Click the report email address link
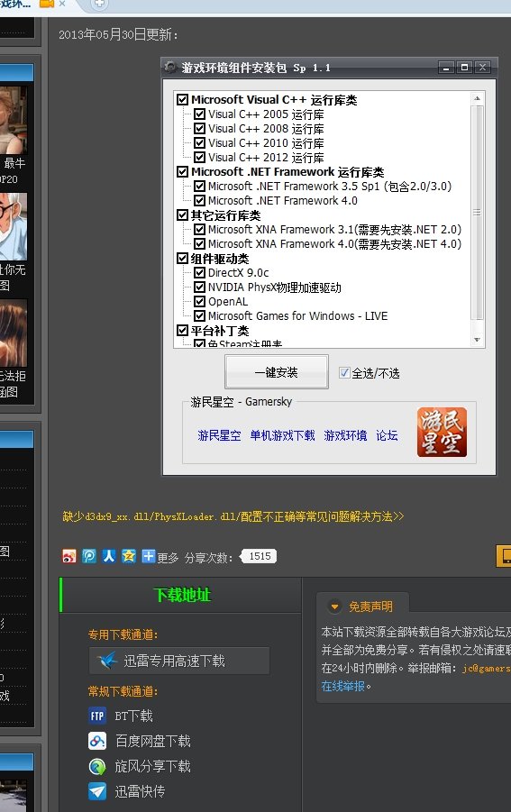Viewport: 511px width, 812px height. tap(486, 668)
